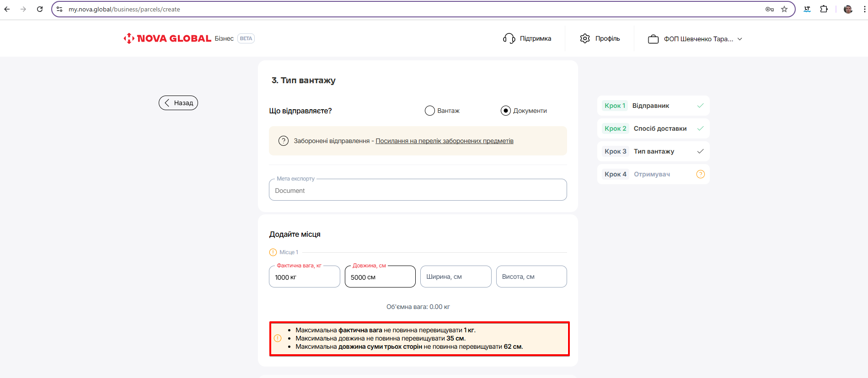Screen dimensions: 868x378
Task: Select the Документи radio option
Action: pos(505,111)
